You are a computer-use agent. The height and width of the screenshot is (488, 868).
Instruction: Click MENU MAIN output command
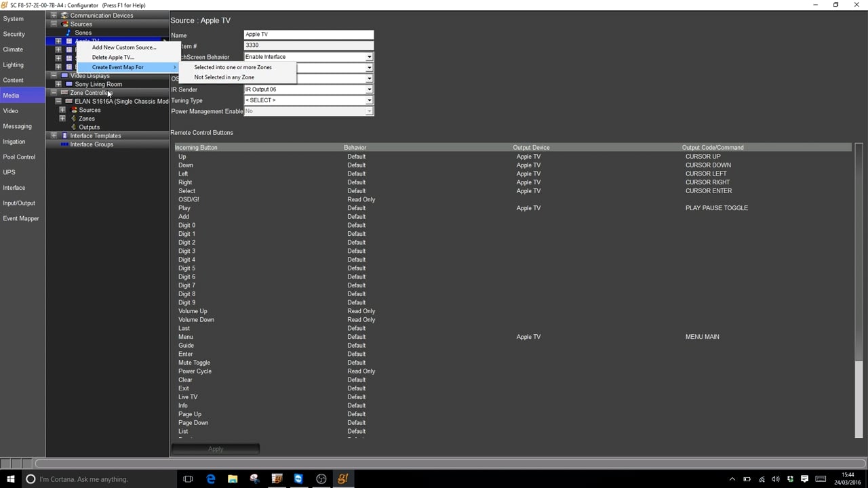[x=702, y=337]
